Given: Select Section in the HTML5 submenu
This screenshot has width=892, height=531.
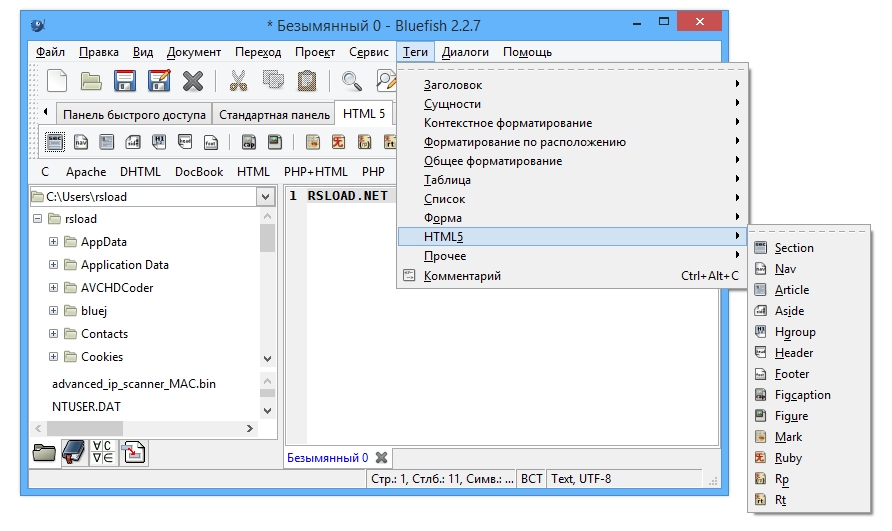Looking at the screenshot, I should click(809, 248).
